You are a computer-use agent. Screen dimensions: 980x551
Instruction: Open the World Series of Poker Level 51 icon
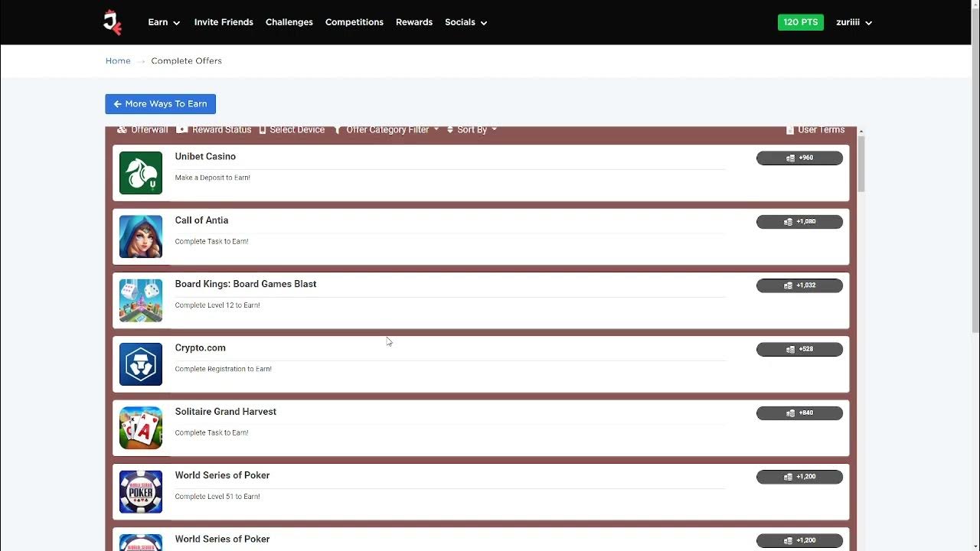[141, 491]
